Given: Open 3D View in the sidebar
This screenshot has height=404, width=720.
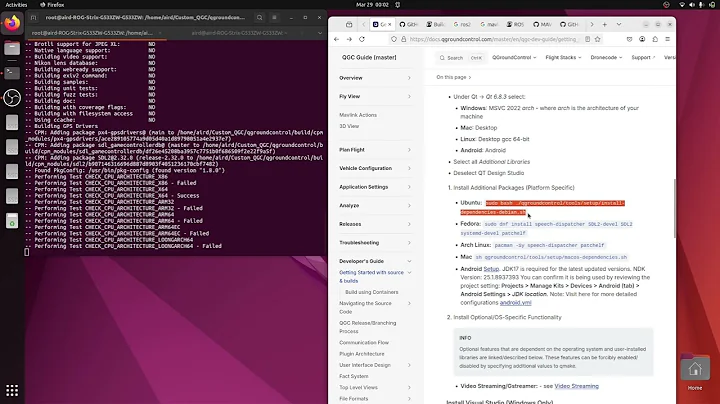Looking at the screenshot, I should pos(349,126).
